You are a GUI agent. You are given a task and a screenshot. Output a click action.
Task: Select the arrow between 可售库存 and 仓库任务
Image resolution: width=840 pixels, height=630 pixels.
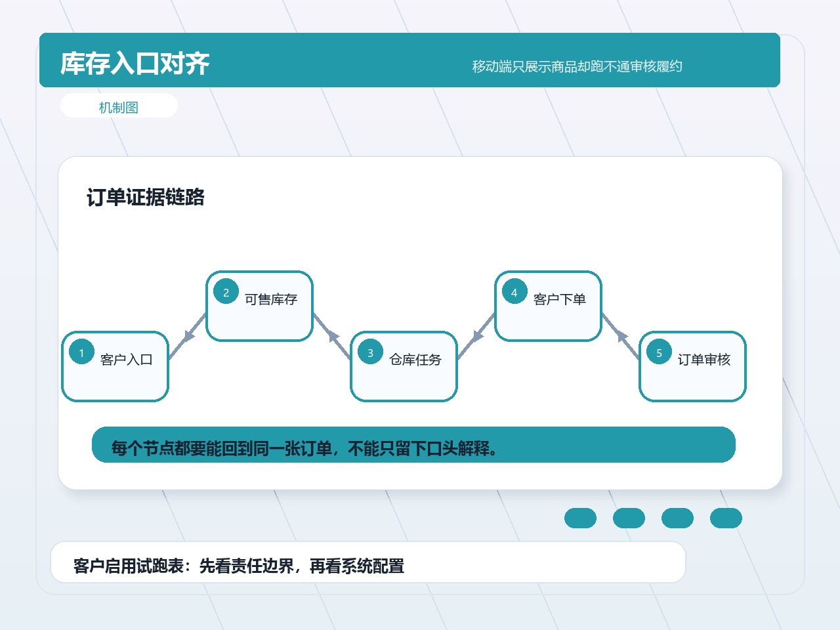point(332,336)
